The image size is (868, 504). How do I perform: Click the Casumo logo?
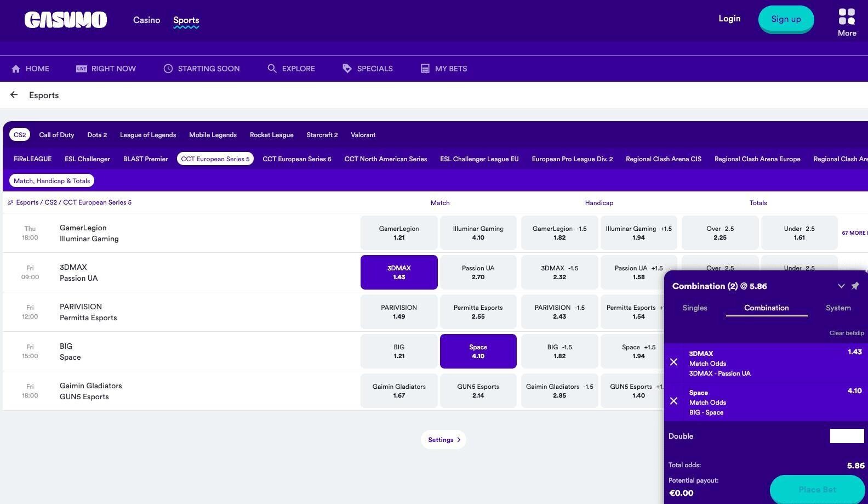(x=66, y=20)
